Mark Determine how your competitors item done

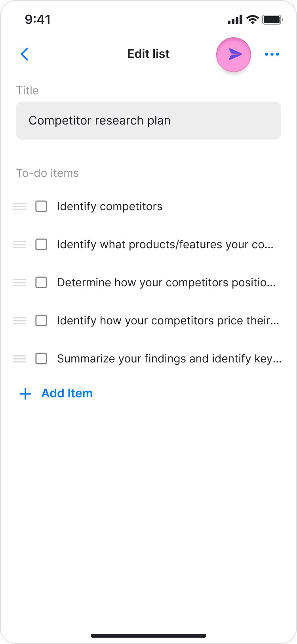click(41, 283)
